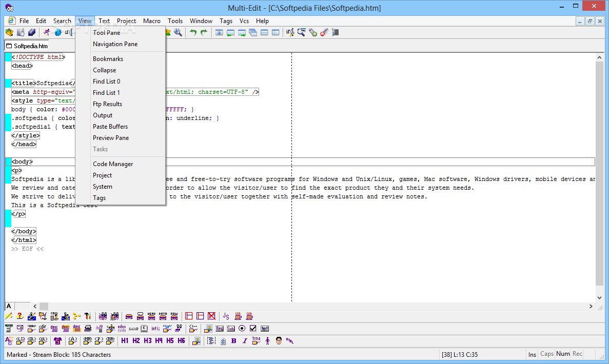
Task: Click vertical scrollbar down arrow
Action: click(599, 298)
